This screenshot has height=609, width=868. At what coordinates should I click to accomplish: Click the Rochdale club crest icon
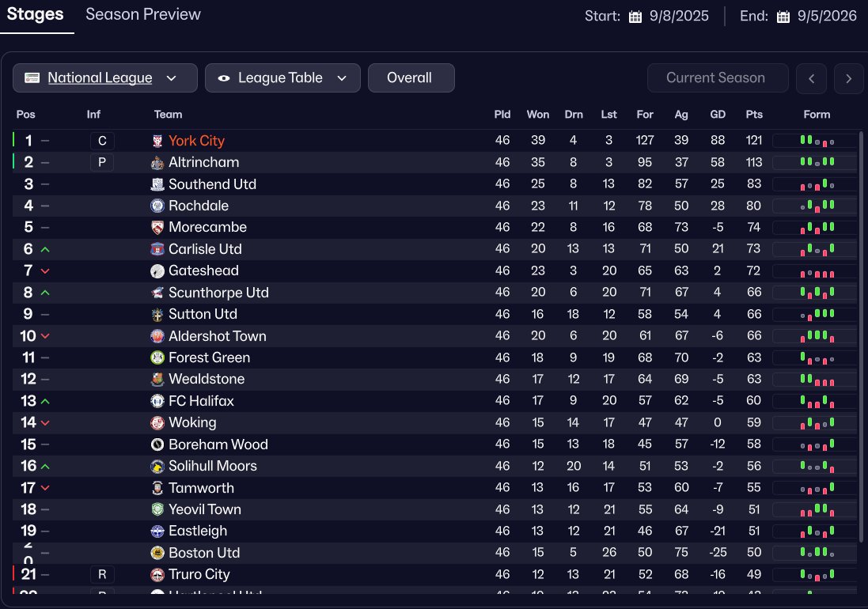tap(157, 206)
